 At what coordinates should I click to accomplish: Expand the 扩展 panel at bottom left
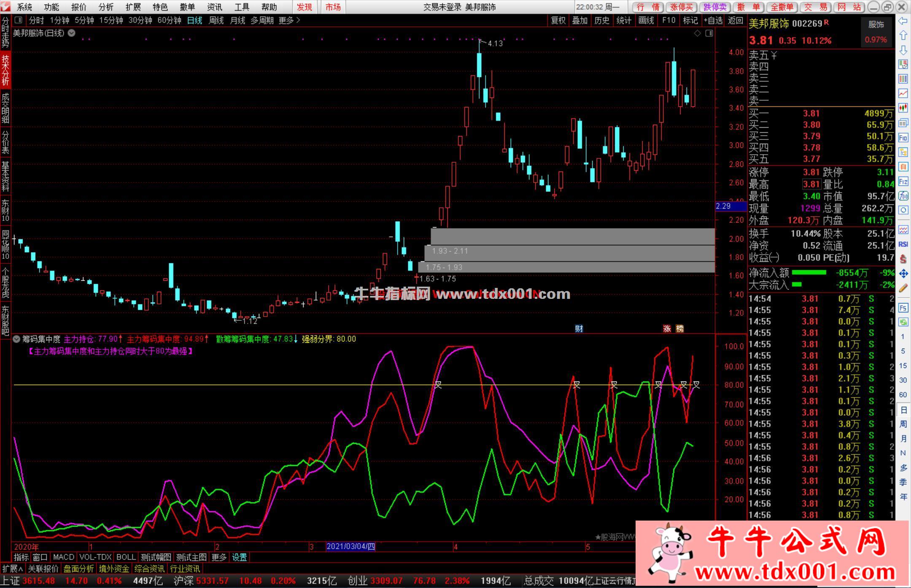click(x=12, y=569)
